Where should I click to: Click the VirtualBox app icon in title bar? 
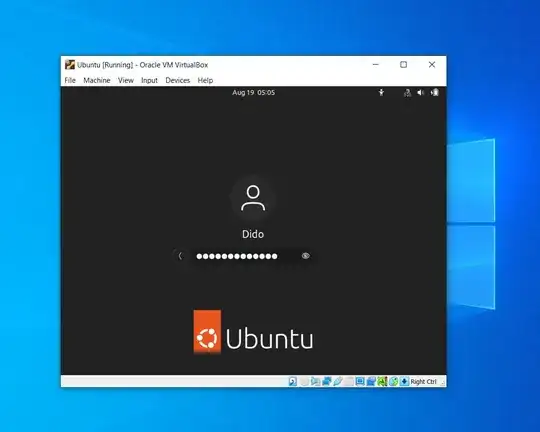pyautogui.click(x=70, y=65)
